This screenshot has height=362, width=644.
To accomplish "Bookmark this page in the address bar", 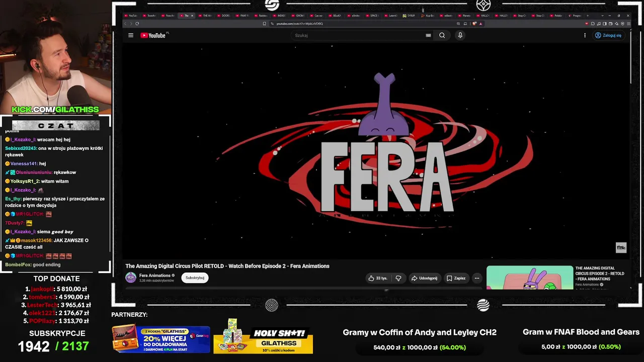I will coord(265,24).
